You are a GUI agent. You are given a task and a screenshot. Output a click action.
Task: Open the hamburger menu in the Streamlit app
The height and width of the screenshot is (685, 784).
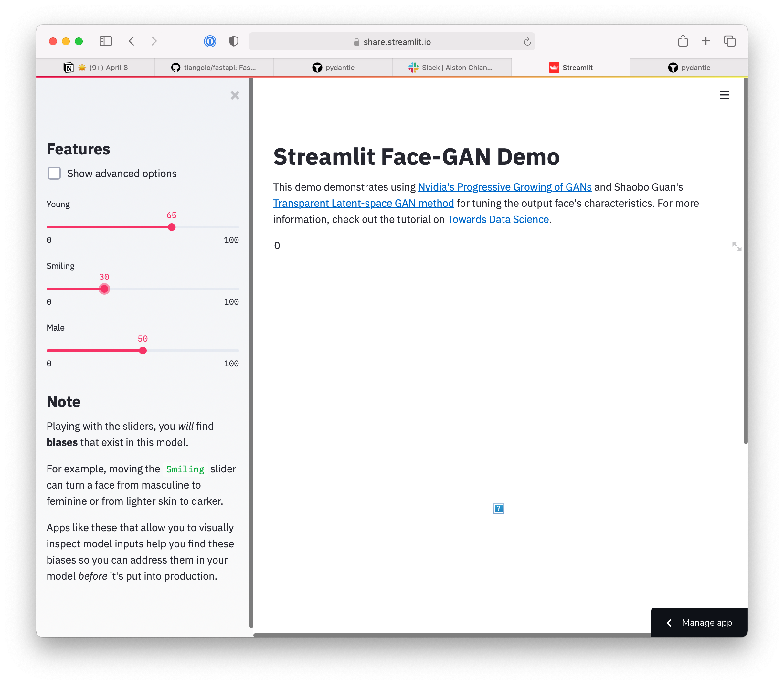(724, 95)
